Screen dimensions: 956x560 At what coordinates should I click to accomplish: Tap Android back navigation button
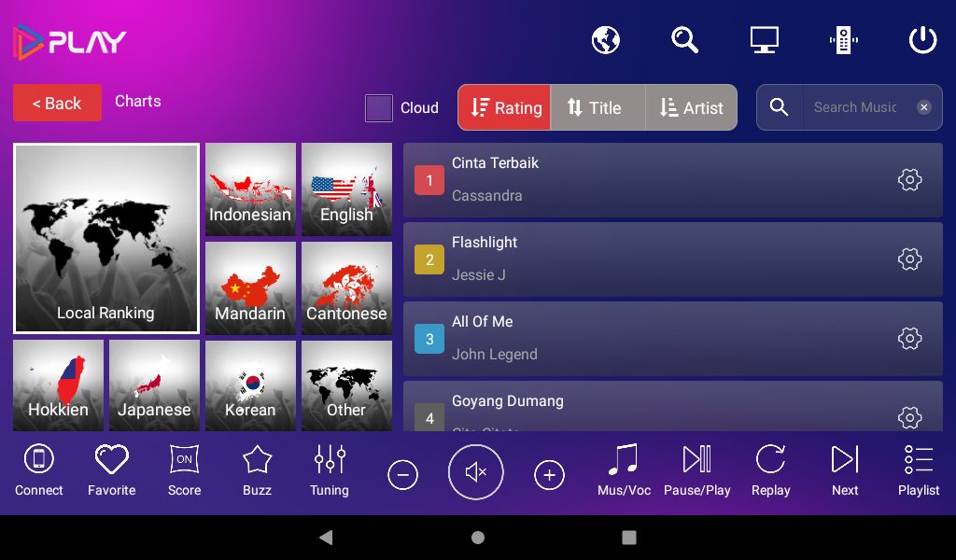[326, 538]
